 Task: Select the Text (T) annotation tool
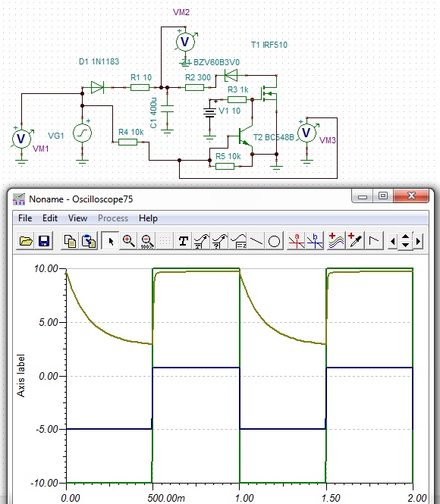pos(183,241)
